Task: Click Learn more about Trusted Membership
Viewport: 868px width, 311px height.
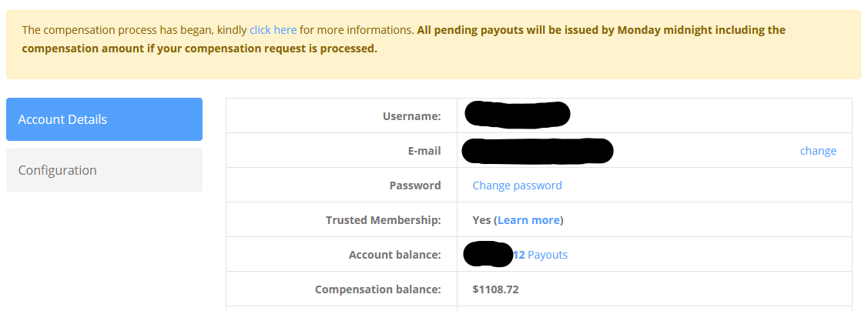Action: coord(529,220)
